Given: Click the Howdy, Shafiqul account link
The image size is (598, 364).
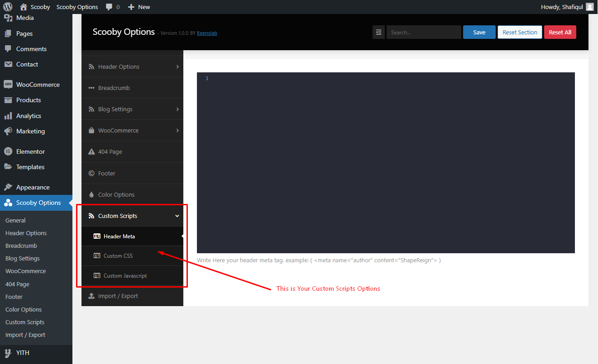Looking at the screenshot, I should tap(567, 7).
